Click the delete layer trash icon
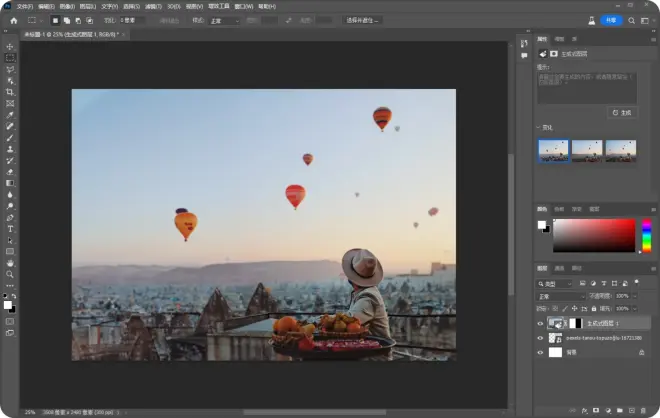This screenshot has width=660, height=418. point(643,410)
